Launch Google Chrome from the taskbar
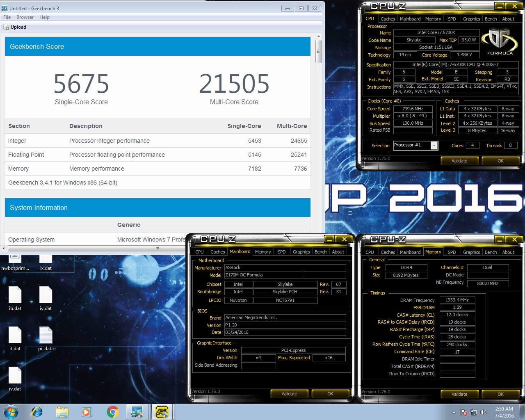 (x=112, y=412)
